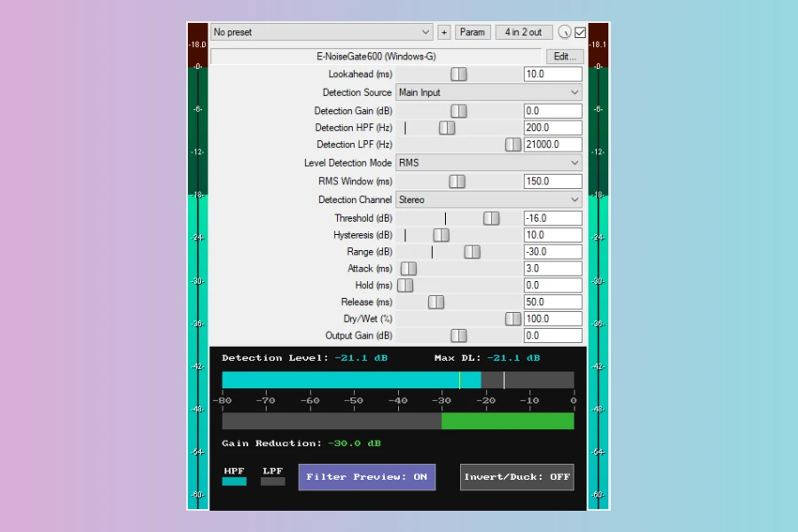Viewport: 798px width, 532px height.
Task: Expand the Detection Channel dropdown
Action: (x=489, y=199)
